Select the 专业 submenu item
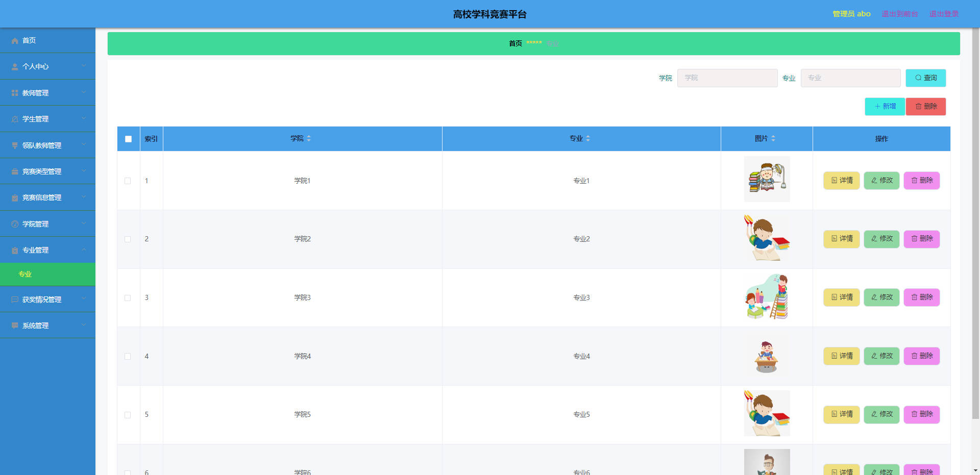The height and width of the screenshot is (475, 980). tap(47, 274)
